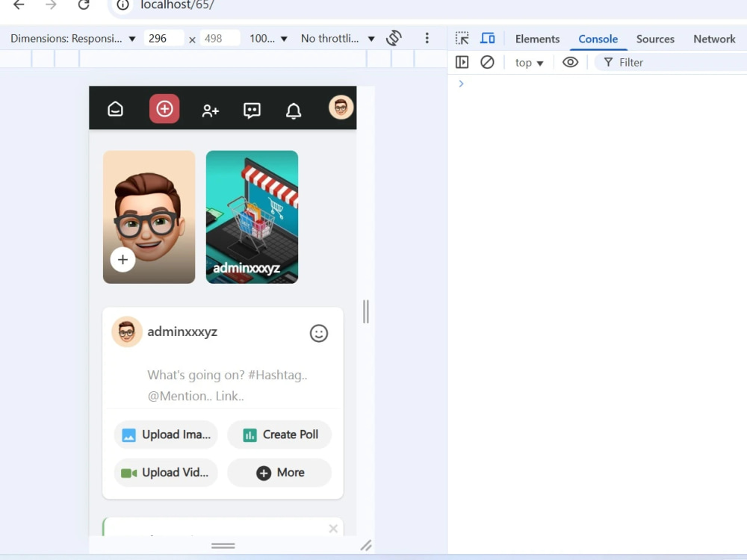Open the top context dropdown
The width and height of the screenshot is (747, 560).
pos(530,63)
